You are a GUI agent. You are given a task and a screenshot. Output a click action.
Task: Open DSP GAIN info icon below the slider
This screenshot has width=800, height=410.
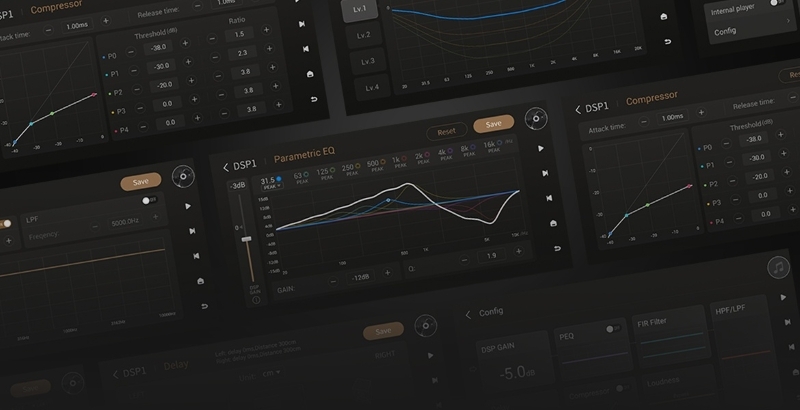(256, 300)
